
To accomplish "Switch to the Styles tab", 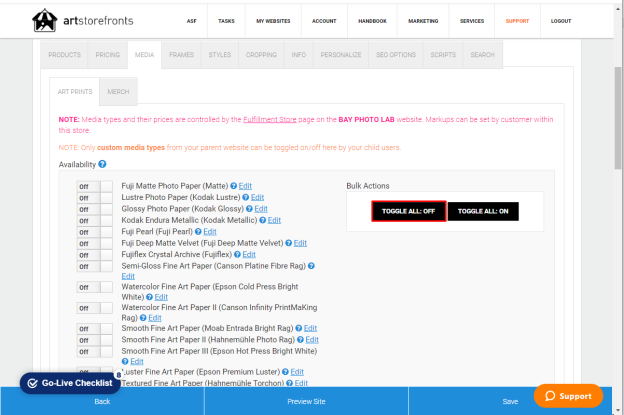I will coord(220,55).
